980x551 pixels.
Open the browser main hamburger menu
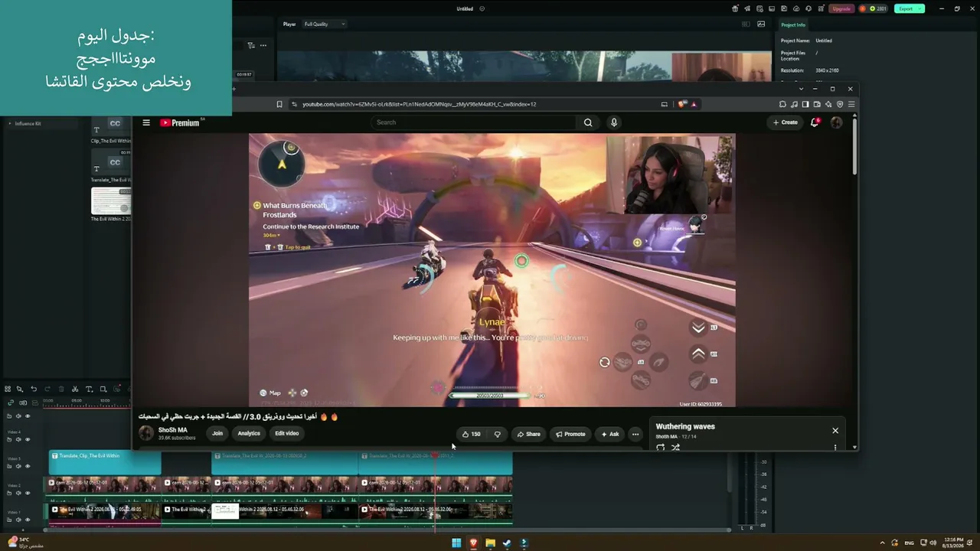[851, 104]
